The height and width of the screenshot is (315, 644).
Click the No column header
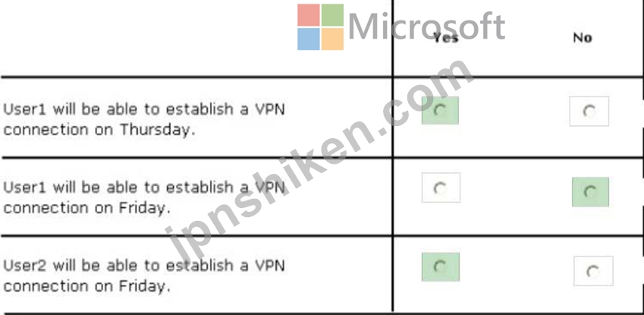[x=583, y=37]
